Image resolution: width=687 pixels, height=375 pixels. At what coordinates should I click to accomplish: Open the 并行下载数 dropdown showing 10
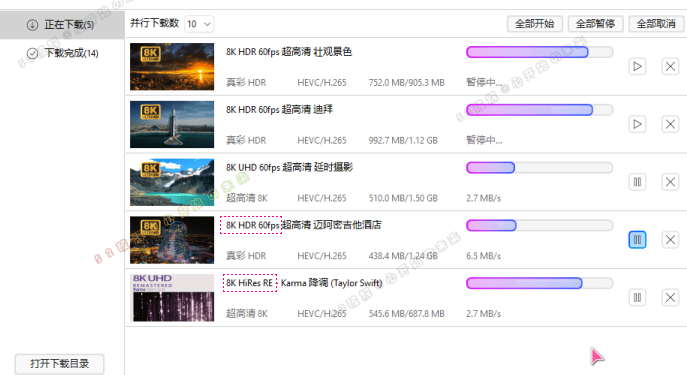click(x=199, y=24)
